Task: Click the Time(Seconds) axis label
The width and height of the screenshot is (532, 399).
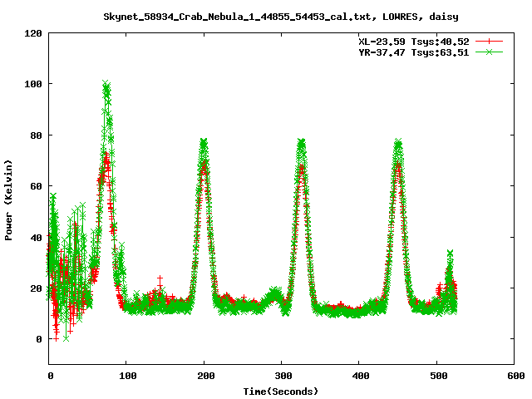Action: 281,392
